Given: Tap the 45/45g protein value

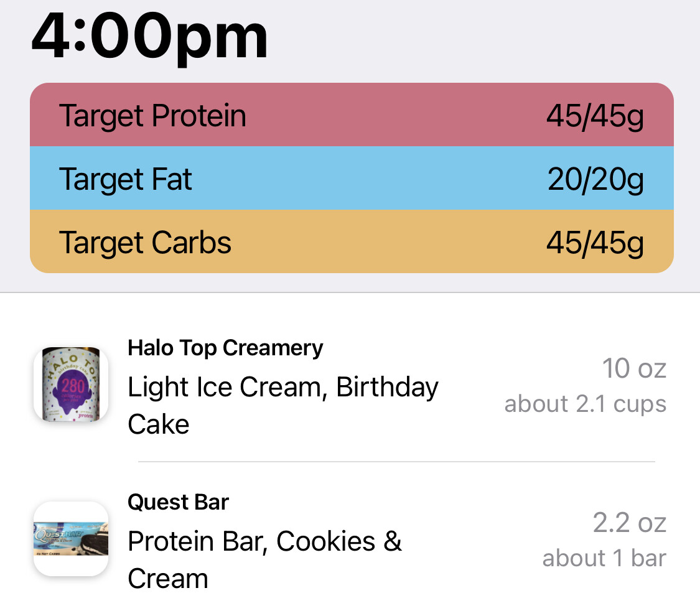Looking at the screenshot, I should (594, 116).
